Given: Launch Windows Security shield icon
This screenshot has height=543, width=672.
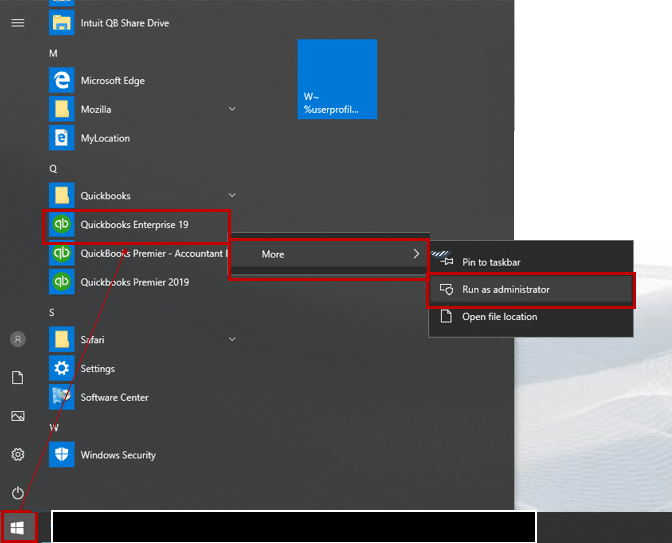Looking at the screenshot, I should click(61, 454).
